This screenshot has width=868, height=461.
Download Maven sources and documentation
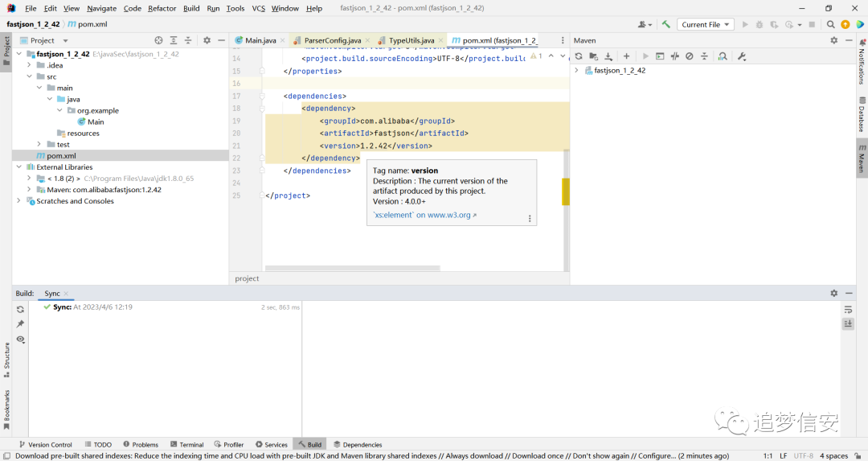tap(608, 56)
